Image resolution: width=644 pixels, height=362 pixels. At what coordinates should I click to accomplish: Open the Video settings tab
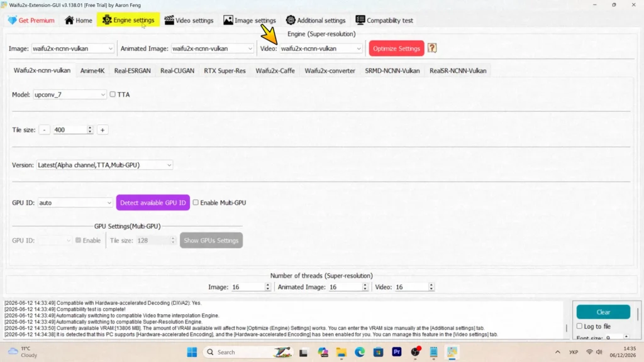(x=189, y=20)
